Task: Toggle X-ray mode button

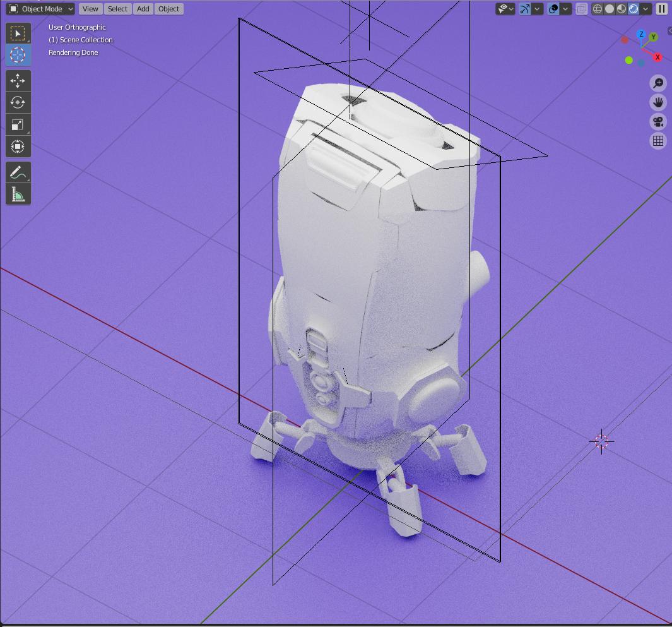Action: 582,9
